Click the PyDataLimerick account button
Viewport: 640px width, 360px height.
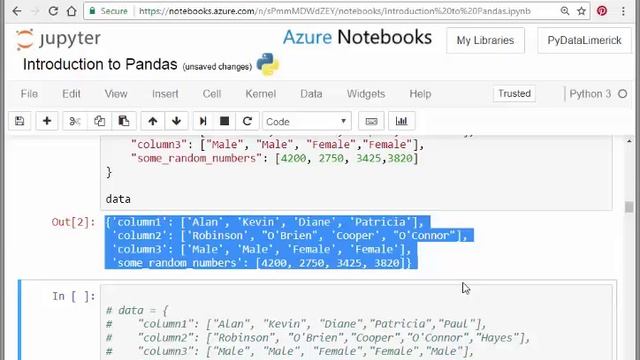[x=584, y=40]
